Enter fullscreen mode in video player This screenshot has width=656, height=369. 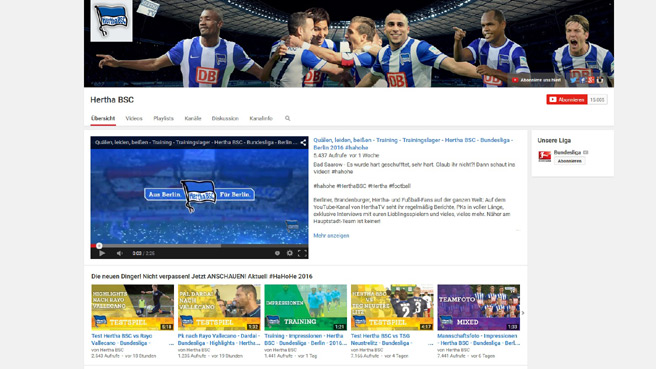(302, 253)
